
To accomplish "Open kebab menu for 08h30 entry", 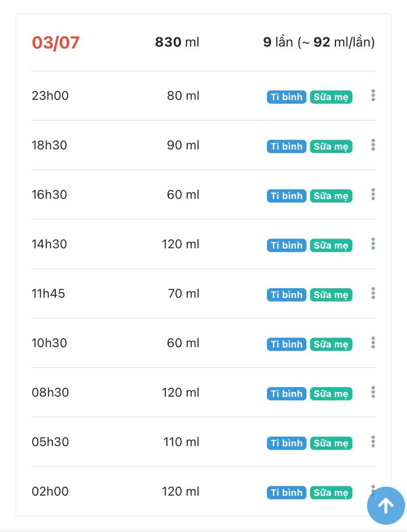I will 373,392.
